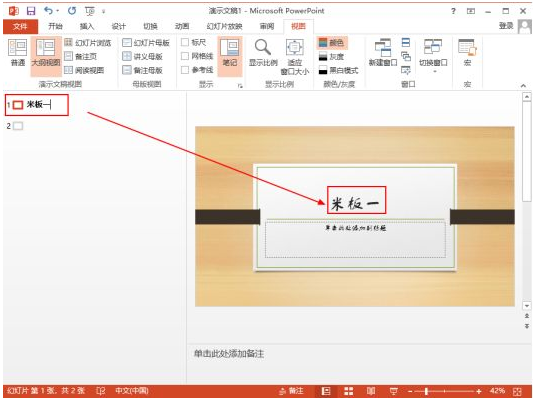Switch to the 审阅 Review tab
Screen dimensions: 535x399
(267, 26)
